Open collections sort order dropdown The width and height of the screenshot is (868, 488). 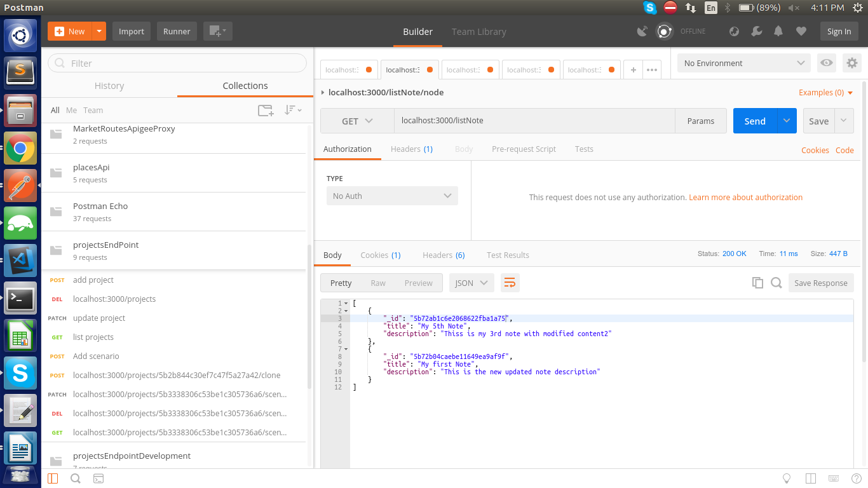click(293, 110)
